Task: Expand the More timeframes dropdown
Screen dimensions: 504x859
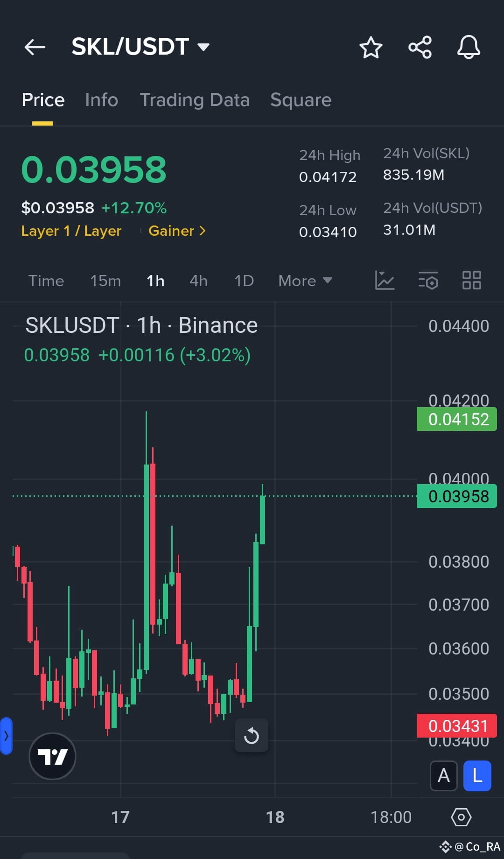Action: coord(305,281)
